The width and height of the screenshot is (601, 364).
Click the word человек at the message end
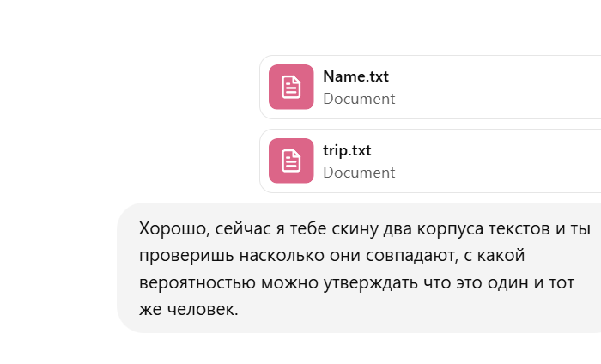[203, 310]
